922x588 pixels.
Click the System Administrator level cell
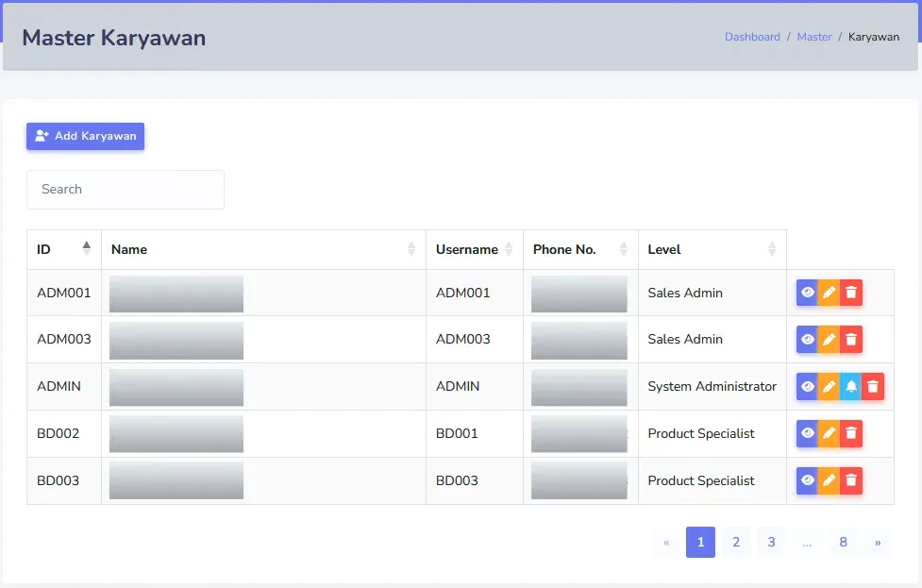click(x=712, y=386)
